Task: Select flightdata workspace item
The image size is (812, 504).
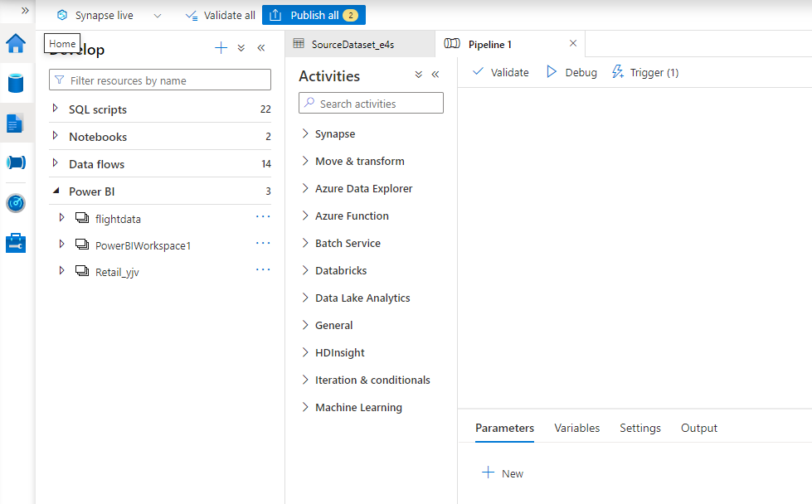Action: click(118, 219)
